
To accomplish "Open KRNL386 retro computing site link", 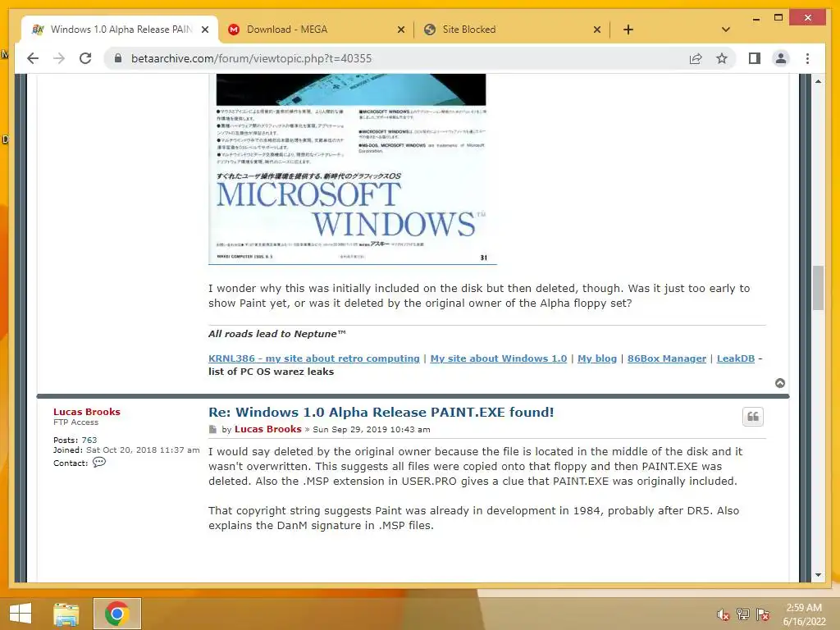I will tap(314, 358).
